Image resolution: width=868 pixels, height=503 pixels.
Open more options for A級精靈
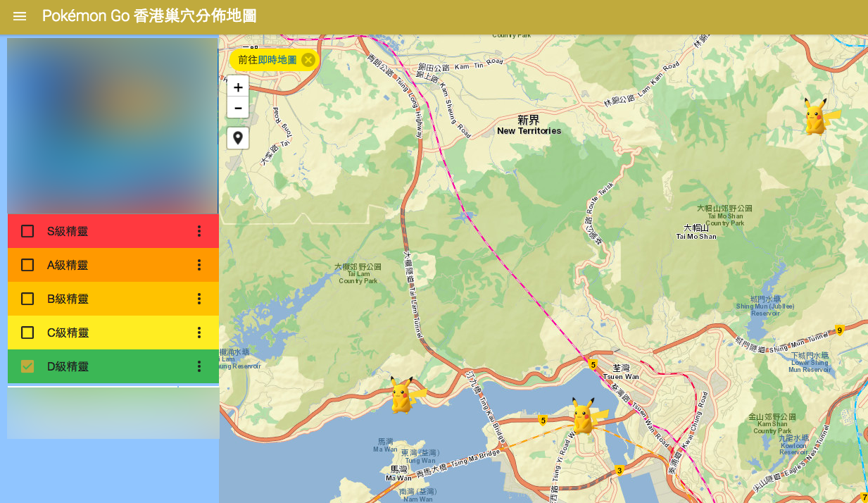click(199, 265)
